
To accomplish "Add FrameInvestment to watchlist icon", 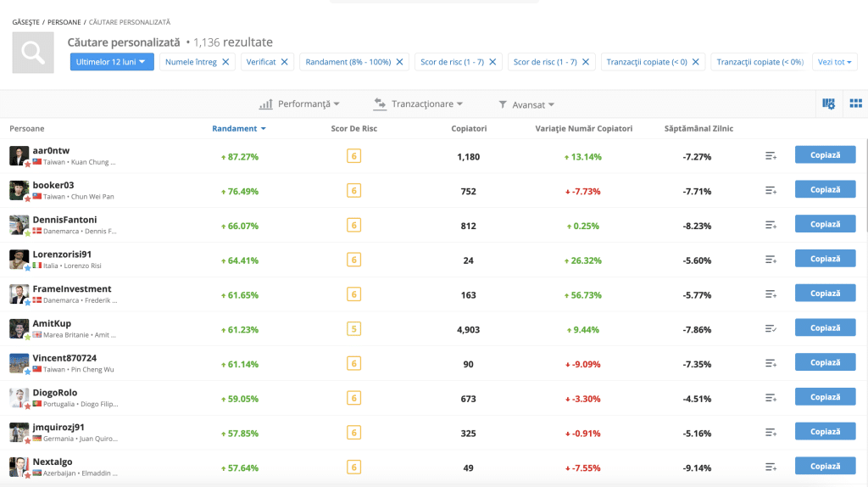I will tap(771, 294).
